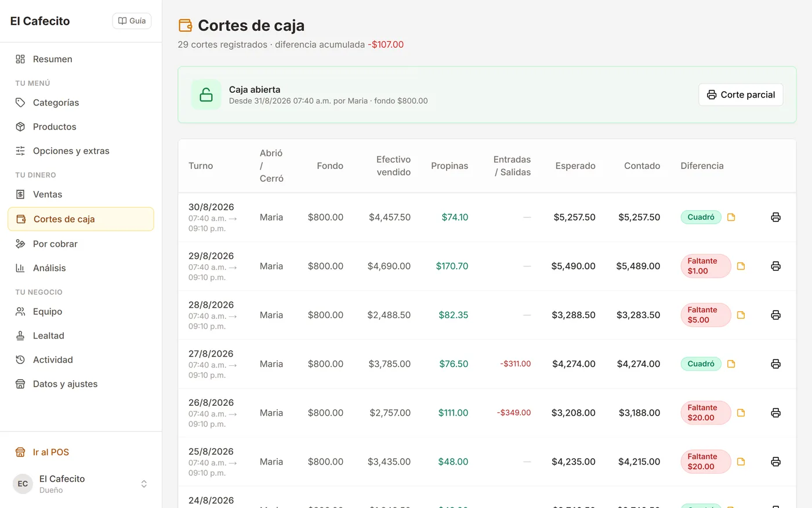View note for 27/8/2026 shift
Viewport: 812px width, 508px height.
[731, 364]
